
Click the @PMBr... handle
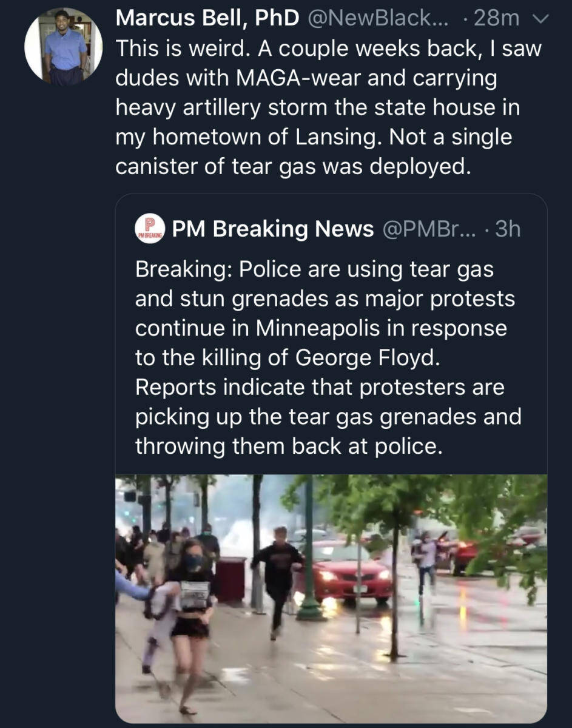pos(431,229)
